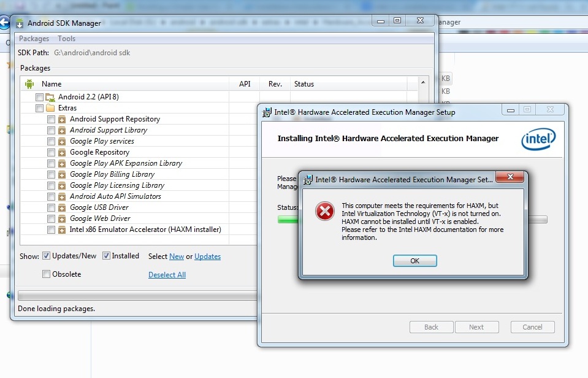The width and height of the screenshot is (588, 378).
Task: Click the Rev. column header
Action: click(x=275, y=83)
